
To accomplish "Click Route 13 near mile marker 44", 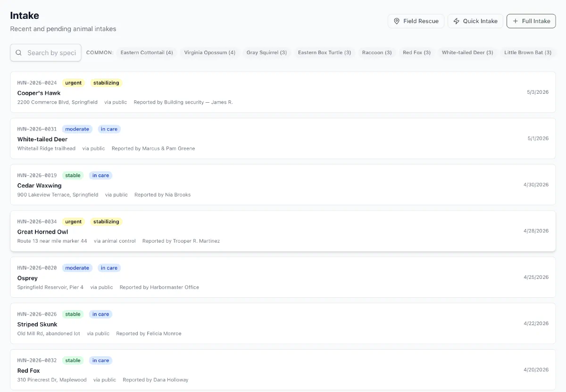I will pyautogui.click(x=52, y=241).
